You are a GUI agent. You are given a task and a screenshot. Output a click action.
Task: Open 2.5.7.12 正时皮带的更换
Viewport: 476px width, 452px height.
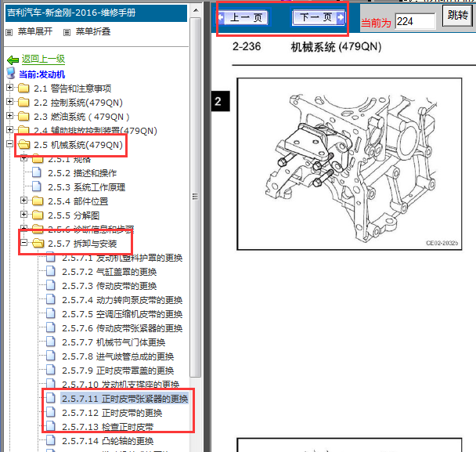point(112,413)
